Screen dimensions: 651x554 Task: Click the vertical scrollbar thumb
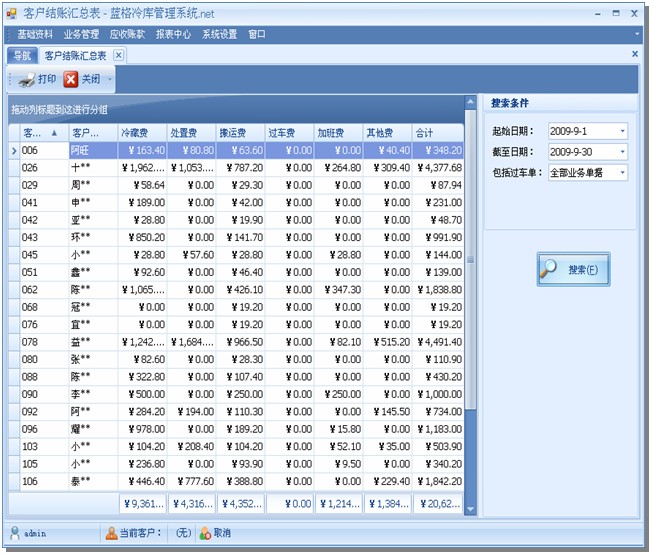click(470, 260)
